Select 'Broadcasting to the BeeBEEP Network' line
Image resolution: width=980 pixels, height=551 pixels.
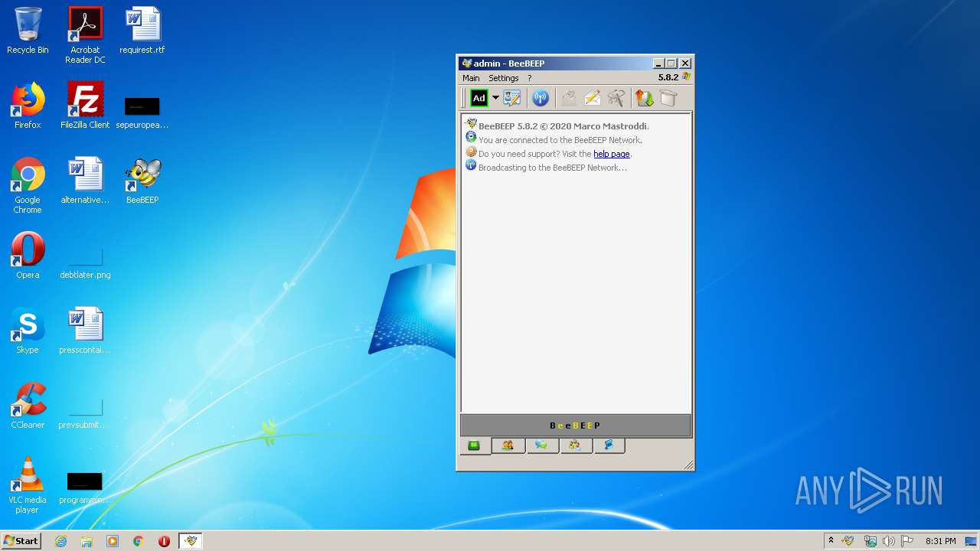coord(553,168)
